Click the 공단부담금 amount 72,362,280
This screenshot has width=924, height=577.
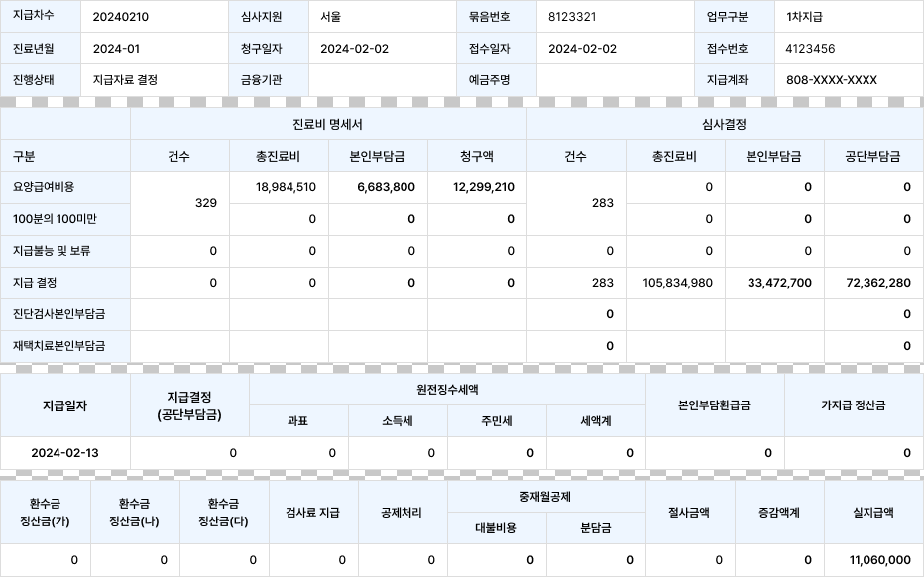point(872,283)
